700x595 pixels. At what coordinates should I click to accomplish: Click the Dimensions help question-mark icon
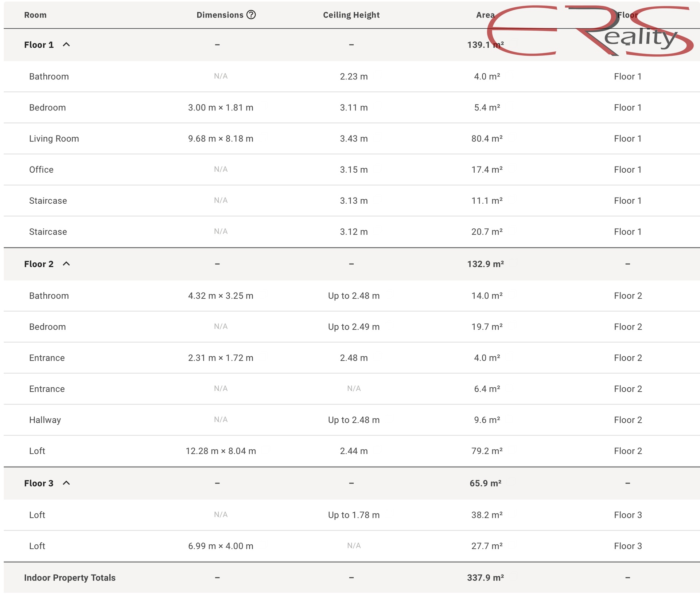(x=251, y=15)
